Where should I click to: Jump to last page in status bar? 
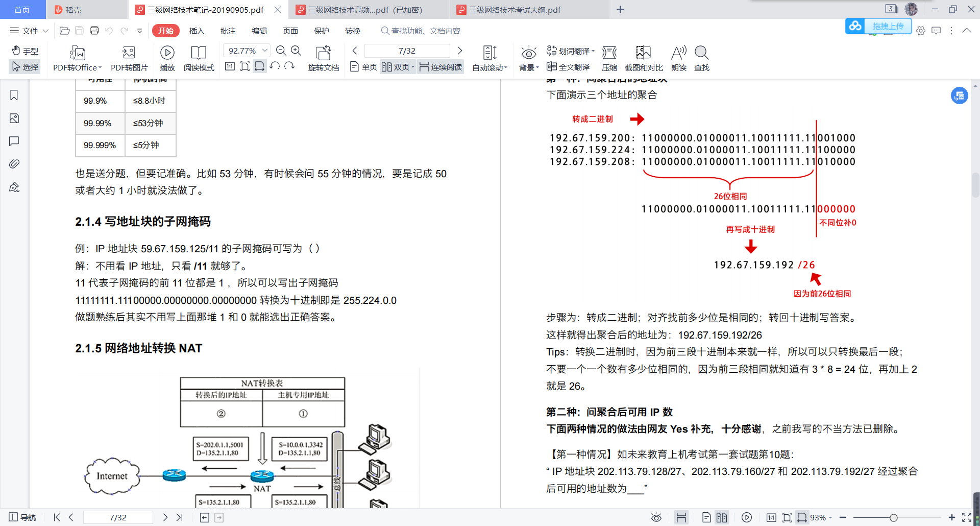(x=180, y=517)
